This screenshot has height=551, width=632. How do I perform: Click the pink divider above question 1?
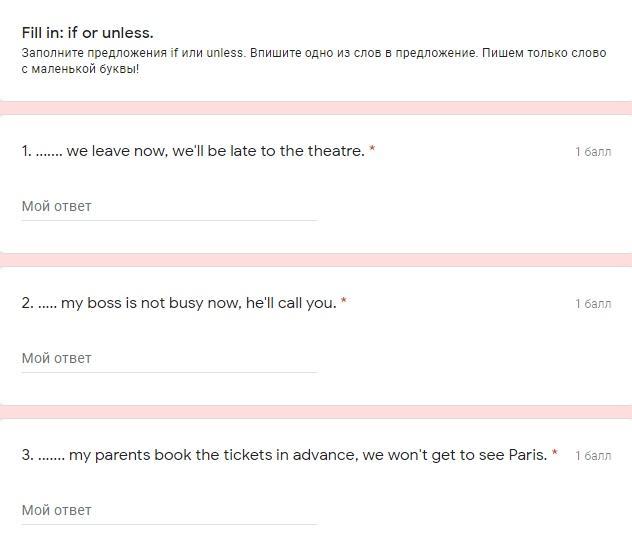(x=316, y=107)
